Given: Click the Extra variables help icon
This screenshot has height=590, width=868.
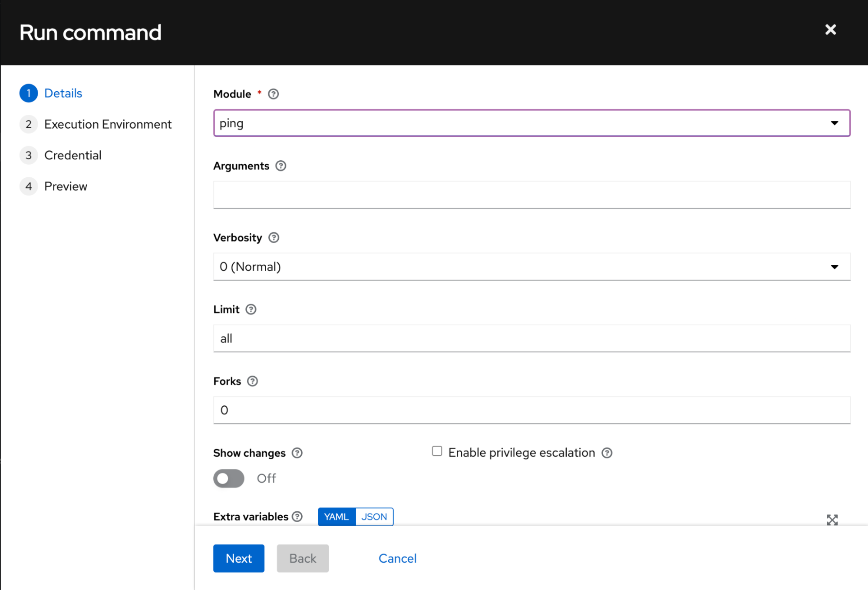Looking at the screenshot, I should [297, 517].
